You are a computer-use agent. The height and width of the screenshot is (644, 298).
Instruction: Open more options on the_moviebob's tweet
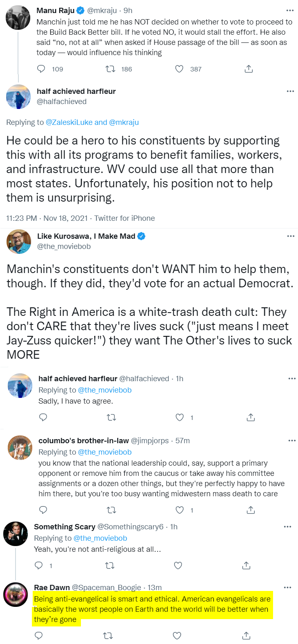point(291,236)
